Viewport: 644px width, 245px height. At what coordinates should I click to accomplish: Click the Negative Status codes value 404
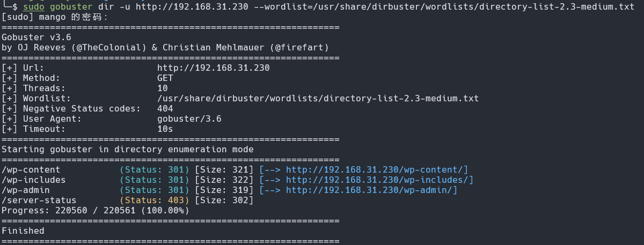click(165, 109)
